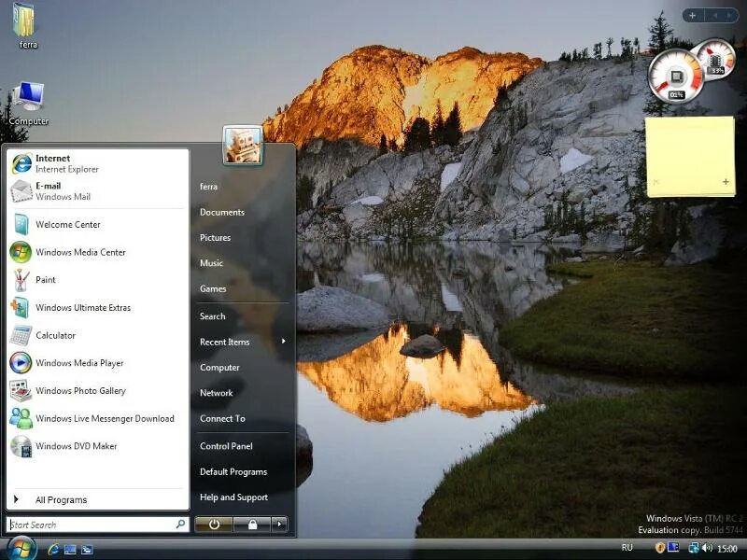Open Help and Support
The image size is (747, 560).
pyautogui.click(x=234, y=497)
